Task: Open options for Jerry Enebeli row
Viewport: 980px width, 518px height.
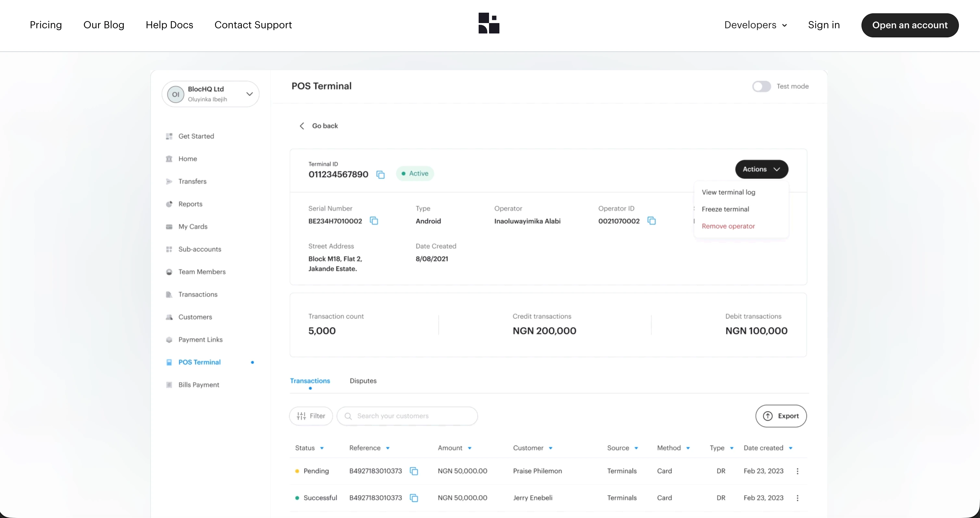Action: (x=798, y=498)
